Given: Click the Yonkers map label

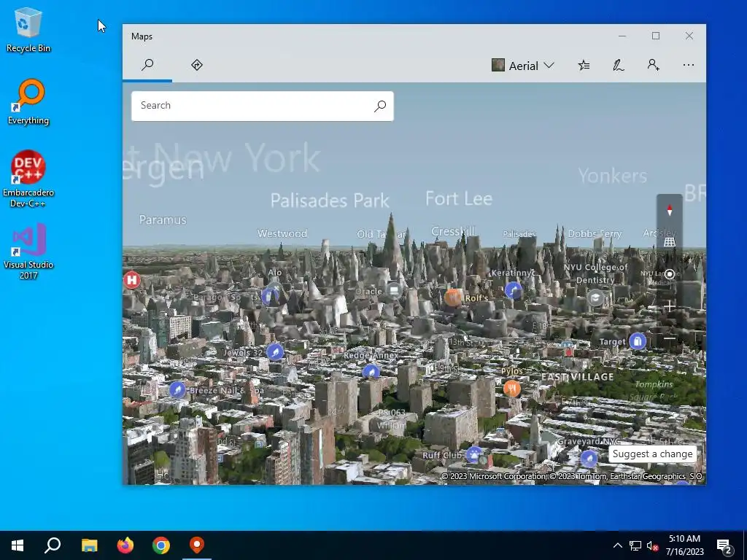Looking at the screenshot, I should (x=613, y=176).
